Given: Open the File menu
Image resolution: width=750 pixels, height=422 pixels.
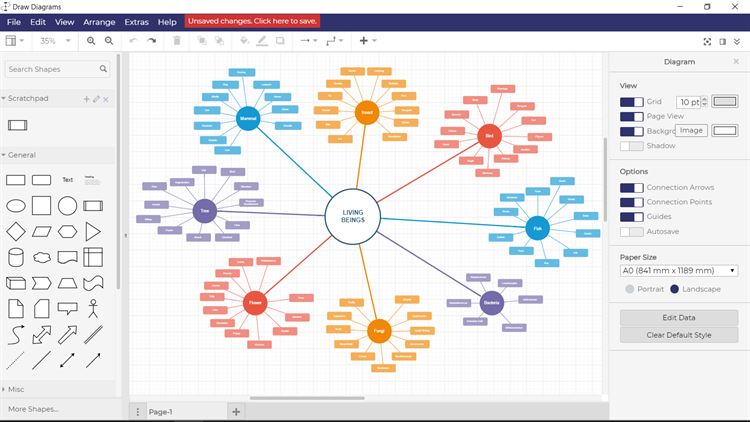Looking at the screenshot, I should pos(13,22).
